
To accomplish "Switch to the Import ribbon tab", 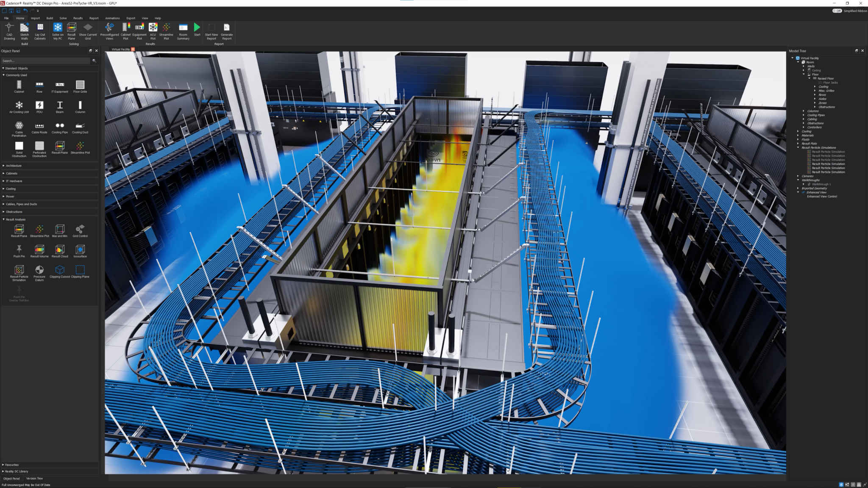I will 35,18.
